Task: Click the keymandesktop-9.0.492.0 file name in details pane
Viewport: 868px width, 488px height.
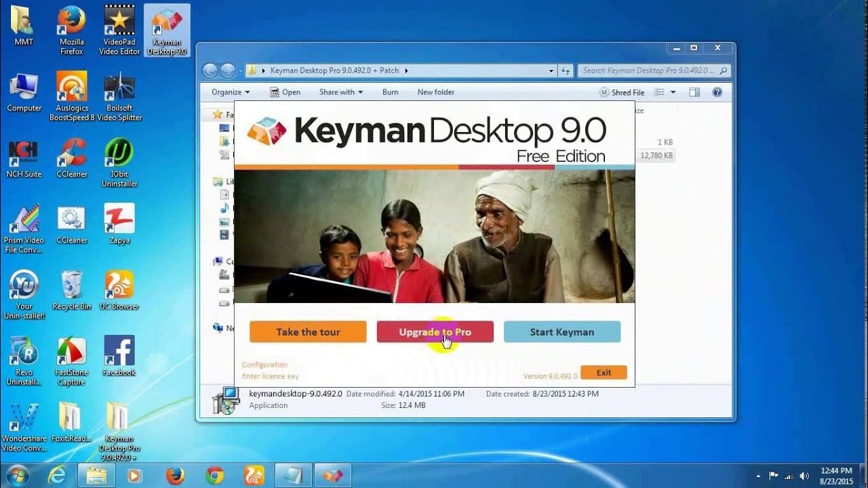Action: 296,394
